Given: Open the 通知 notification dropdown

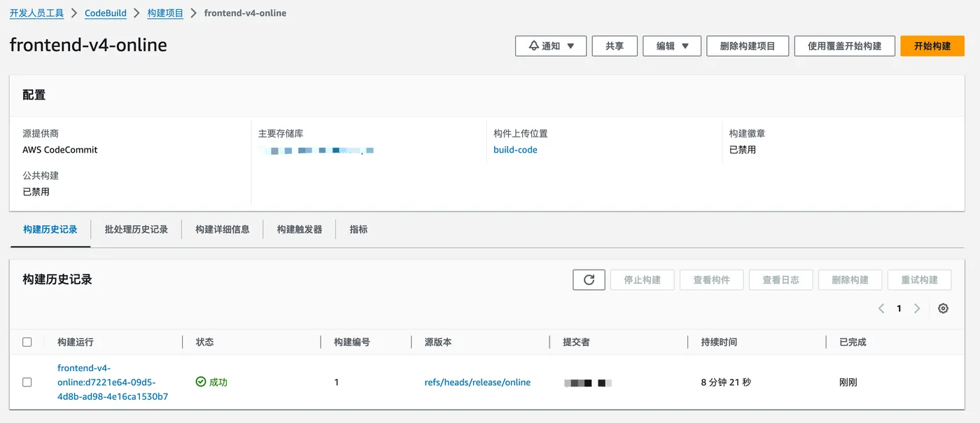Looking at the screenshot, I should pyautogui.click(x=551, y=46).
